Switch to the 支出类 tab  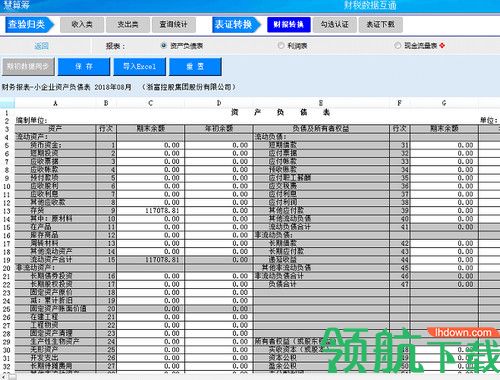(x=128, y=24)
